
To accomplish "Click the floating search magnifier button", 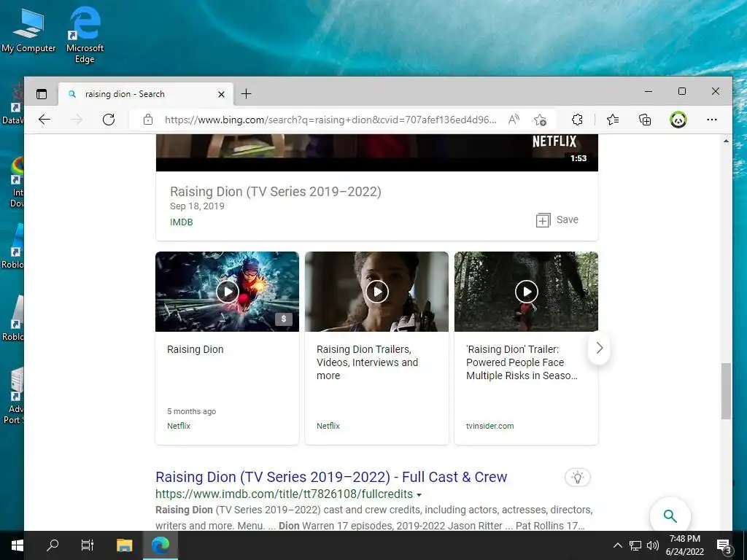I will coord(670,516).
